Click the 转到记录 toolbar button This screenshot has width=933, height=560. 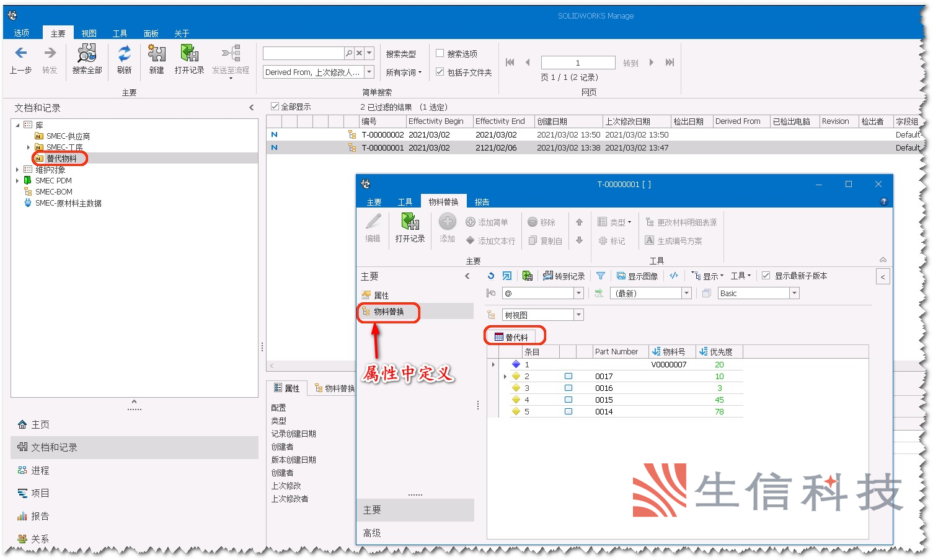click(564, 276)
